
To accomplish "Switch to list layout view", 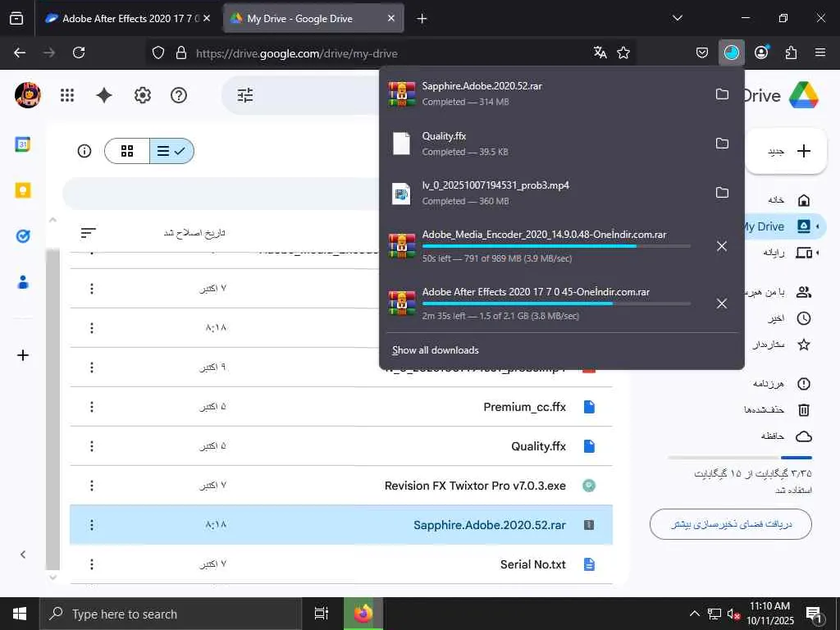I will 171,151.
